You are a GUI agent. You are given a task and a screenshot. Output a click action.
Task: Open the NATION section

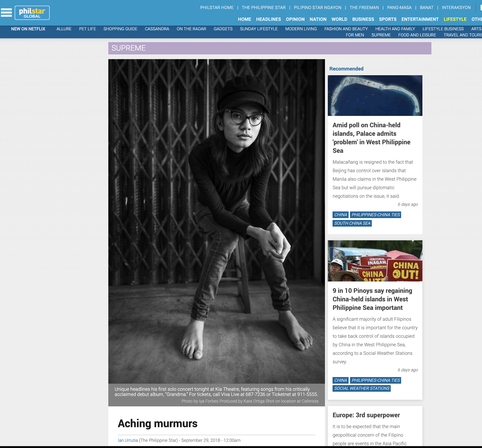coord(318,19)
